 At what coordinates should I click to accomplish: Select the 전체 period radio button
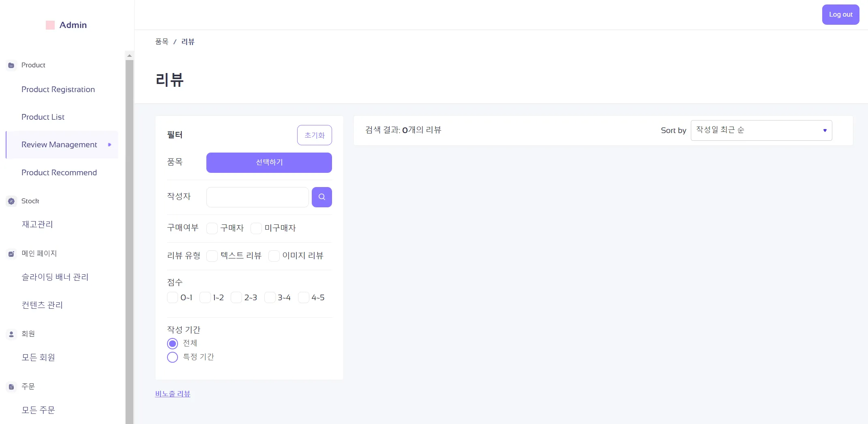pos(172,344)
